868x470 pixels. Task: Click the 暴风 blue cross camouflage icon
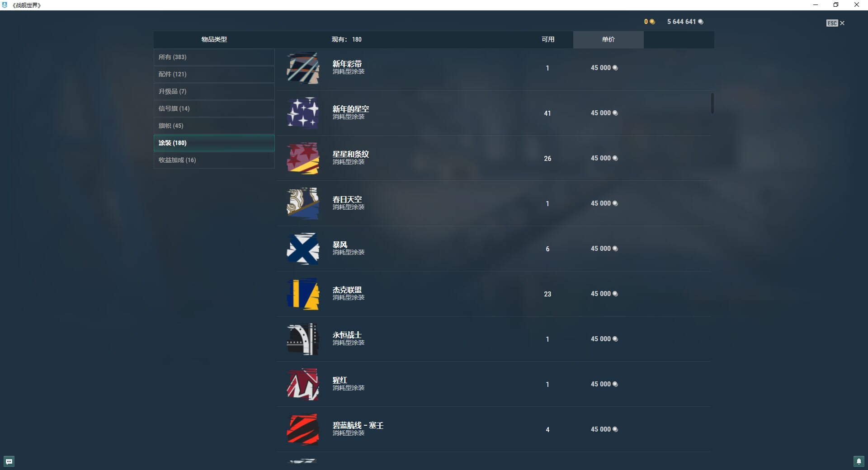click(303, 249)
